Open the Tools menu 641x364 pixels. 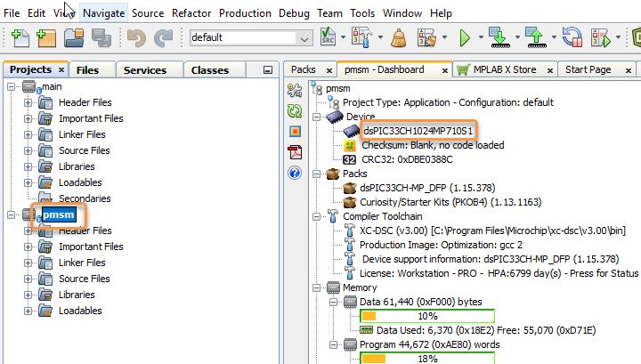click(362, 13)
